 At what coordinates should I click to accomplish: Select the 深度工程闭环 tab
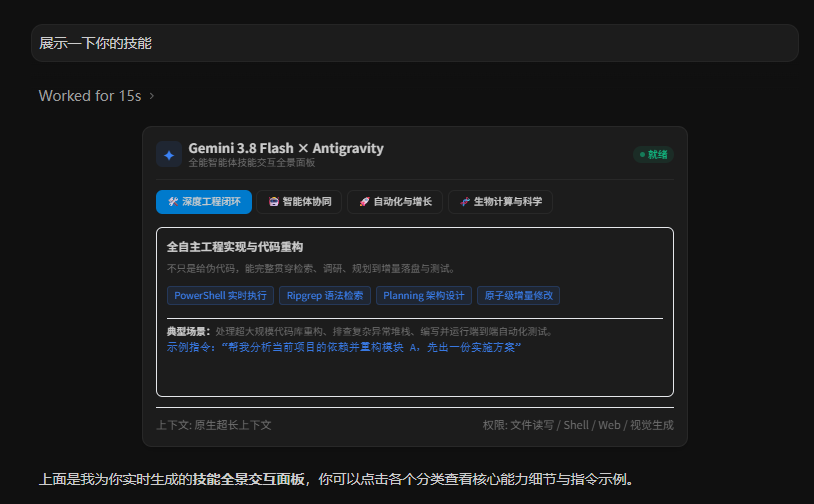coord(204,202)
